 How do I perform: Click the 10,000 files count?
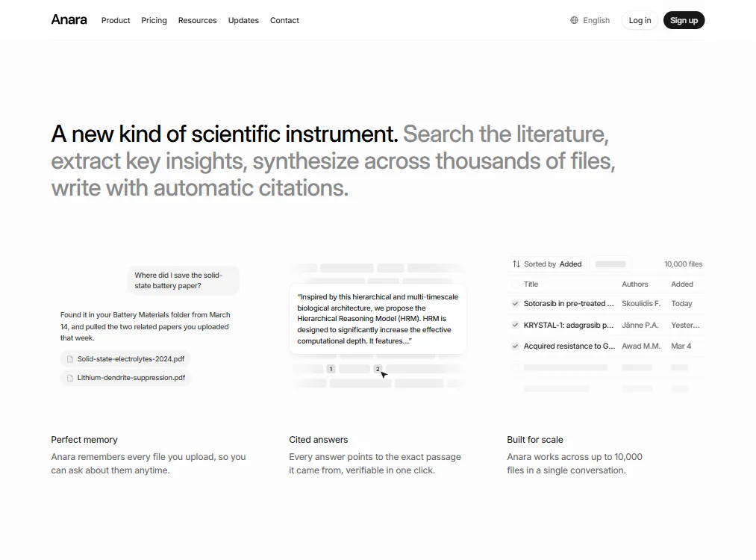click(683, 264)
